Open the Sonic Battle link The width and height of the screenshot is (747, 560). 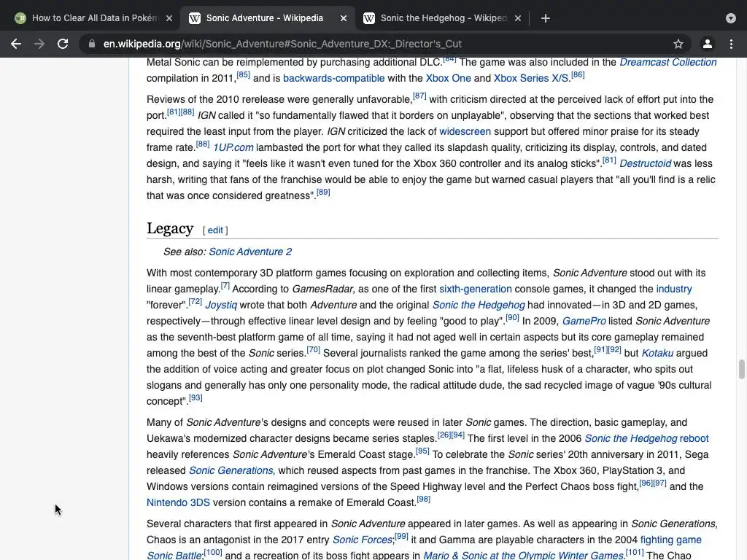coord(174,555)
